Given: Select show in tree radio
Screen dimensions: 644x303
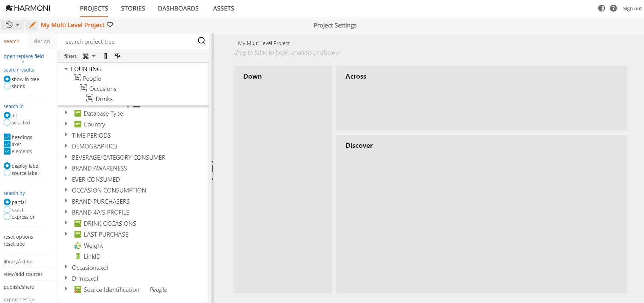Looking at the screenshot, I should pyautogui.click(x=7, y=79).
